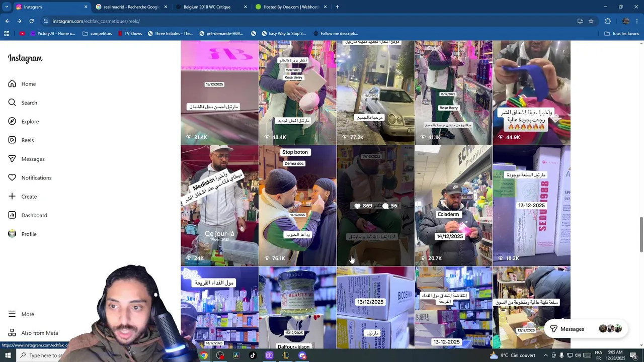Close the Belgium 2018 WC Critique tab
This screenshot has width=644, height=362.
tap(246, 7)
